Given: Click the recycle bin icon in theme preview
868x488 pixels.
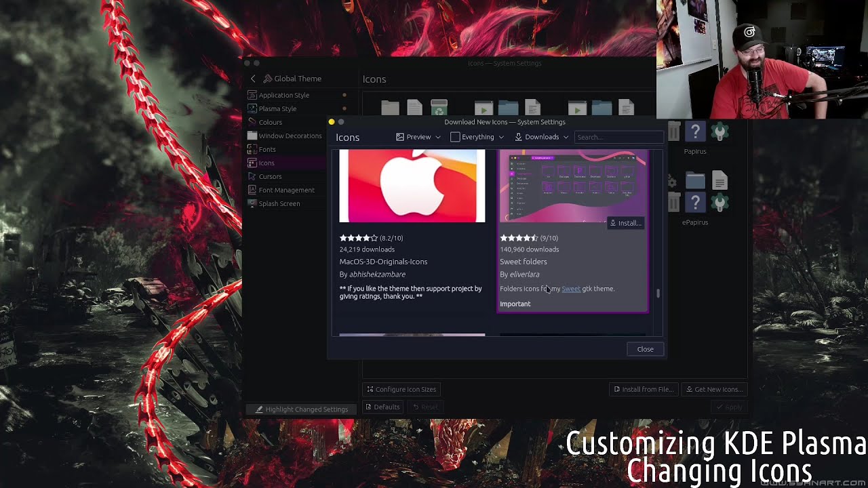Looking at the screenshot, I should [439, 107].
